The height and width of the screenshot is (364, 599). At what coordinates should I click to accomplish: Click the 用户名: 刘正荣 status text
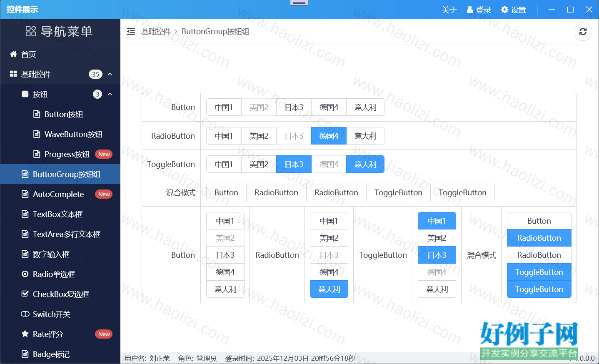(147, 358)
